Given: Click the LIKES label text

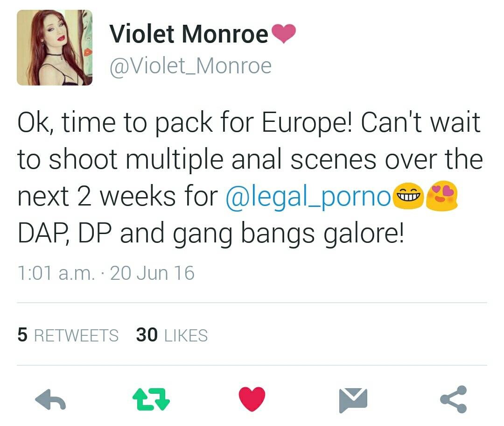Looking at the screenshot, I should (x=186, y=335).
